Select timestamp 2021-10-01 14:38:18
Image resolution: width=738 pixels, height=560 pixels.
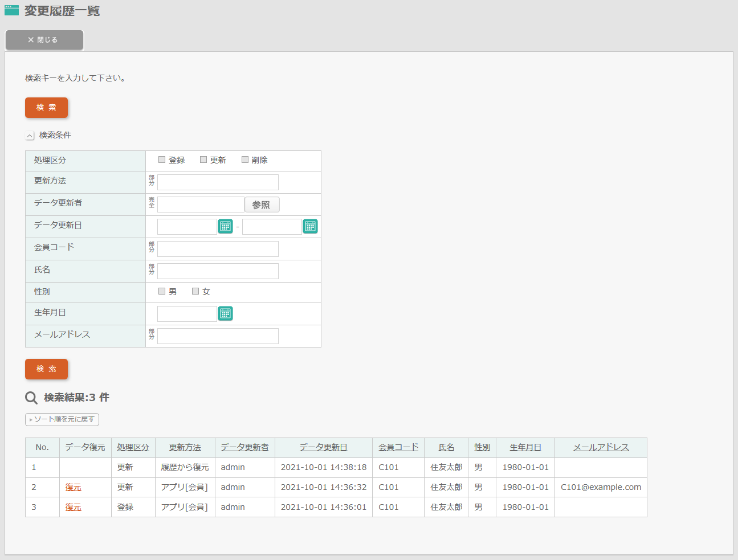pyautogui.click(x=324, y=467)
